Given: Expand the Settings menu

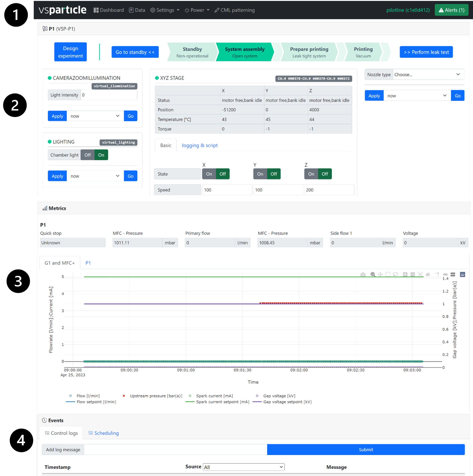Looking at the screenshot, I should (x=165, y=10).
